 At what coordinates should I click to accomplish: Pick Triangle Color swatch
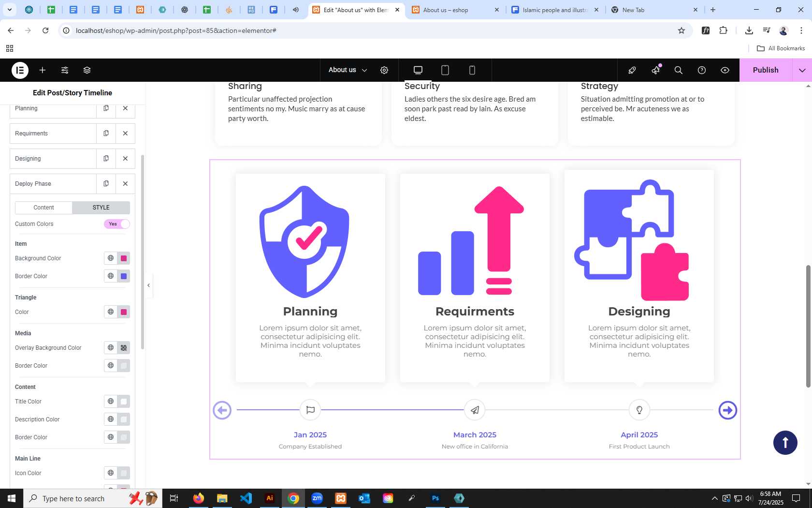coord(124,312)
